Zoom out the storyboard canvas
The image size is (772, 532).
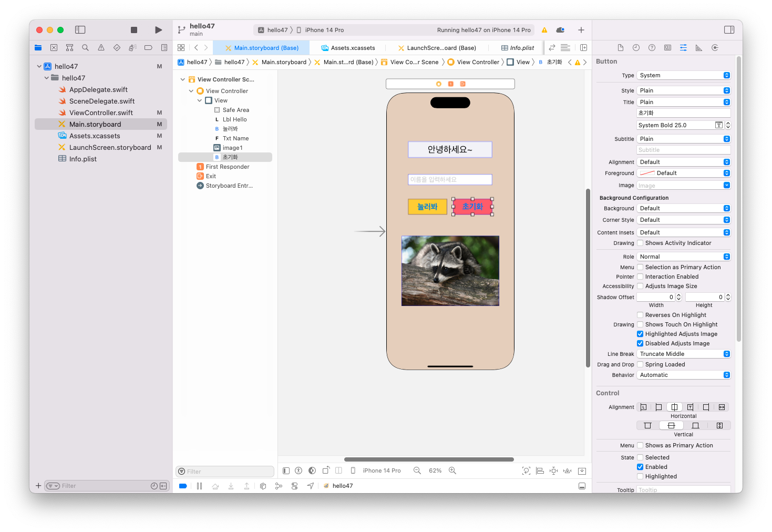click(x=417, y=470)
